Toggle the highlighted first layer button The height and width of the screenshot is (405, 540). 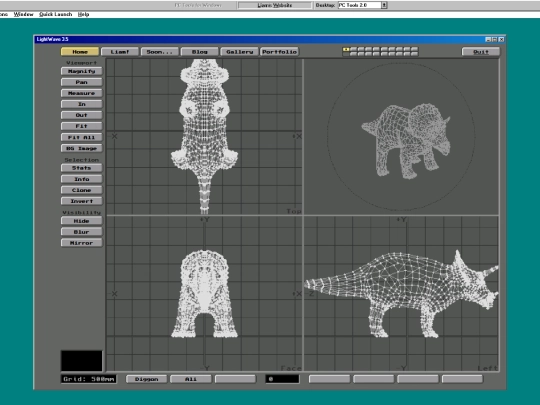click(x=346, y=50)
